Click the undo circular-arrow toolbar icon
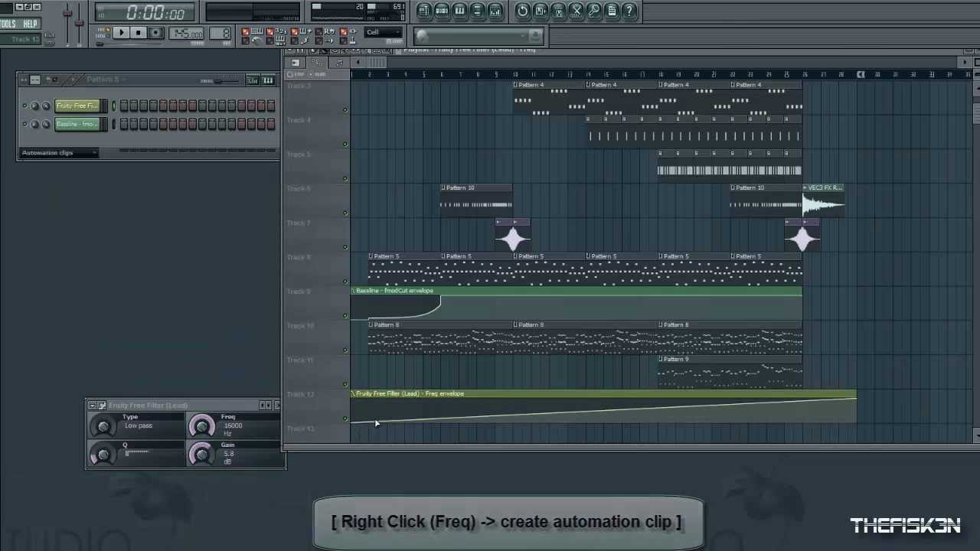 (522, 11)
